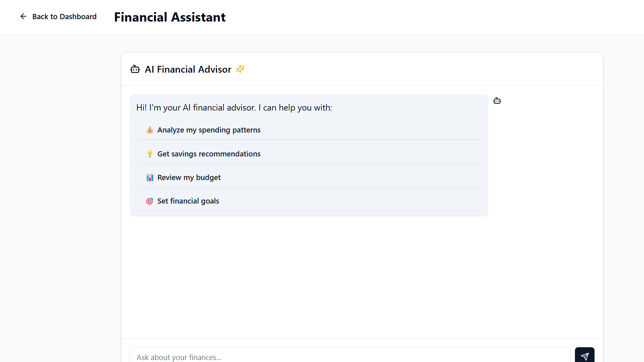Open the Back to Dashboard link
This screenshot has width=644, height=362.
point(58,16)
